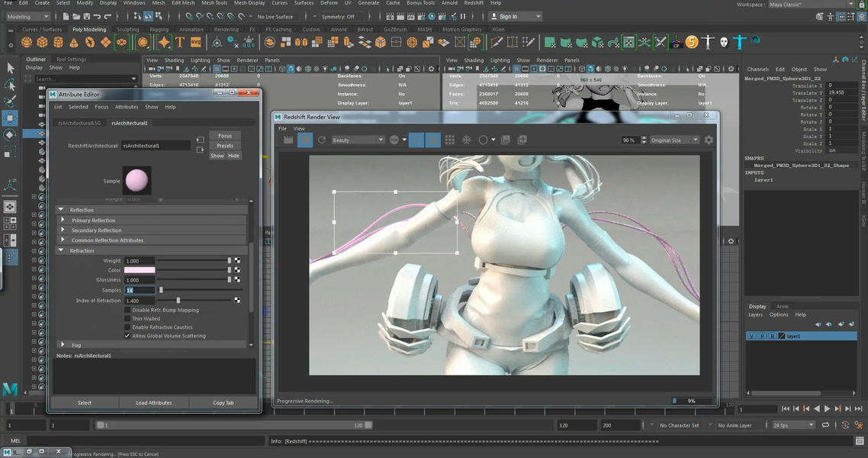868x458 pixels.
Task: Open File menu in Redshift Render View
Action: click(282, 128)
